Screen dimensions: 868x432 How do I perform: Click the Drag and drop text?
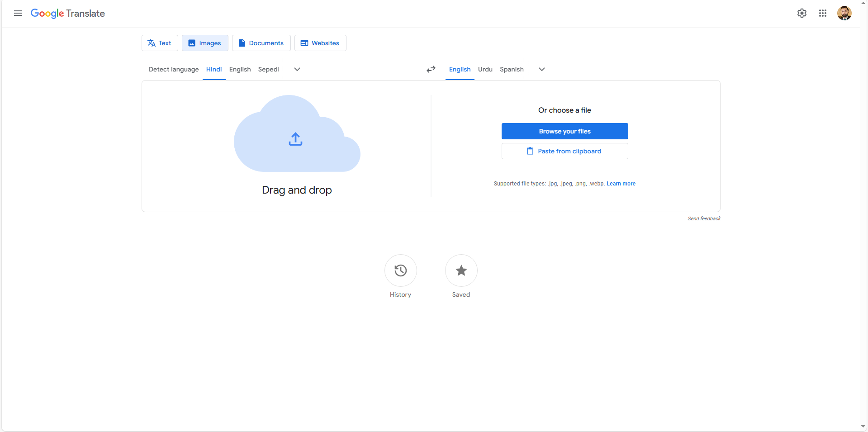[297, 190]
